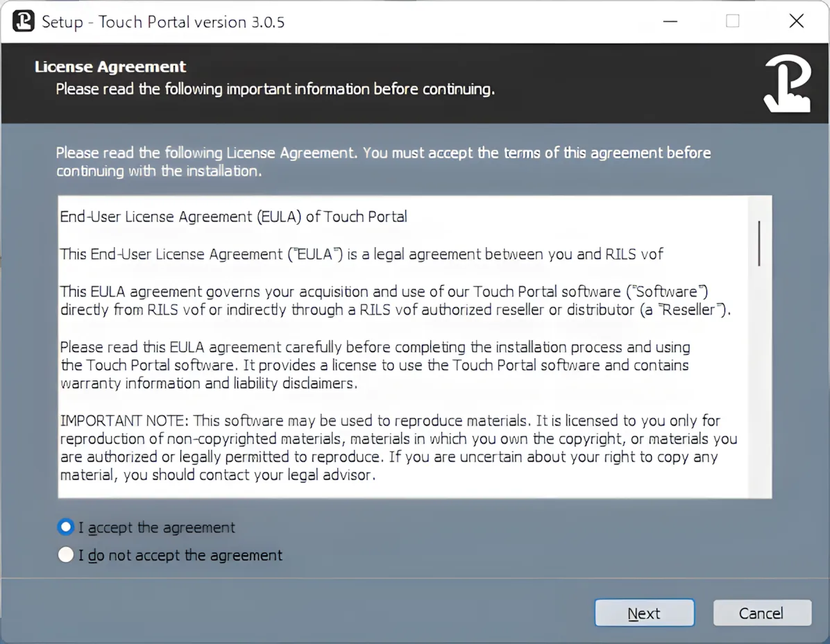Click the paragraph mentioning authorized reseller
Viewport: 830px width, 644px height.
pos(396,300)
